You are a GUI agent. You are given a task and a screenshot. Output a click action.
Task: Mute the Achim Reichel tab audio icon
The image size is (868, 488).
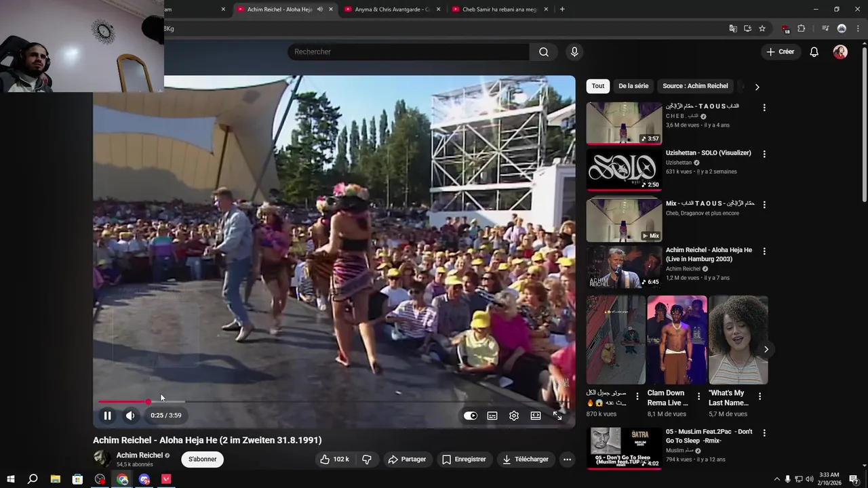coord(320,9)
